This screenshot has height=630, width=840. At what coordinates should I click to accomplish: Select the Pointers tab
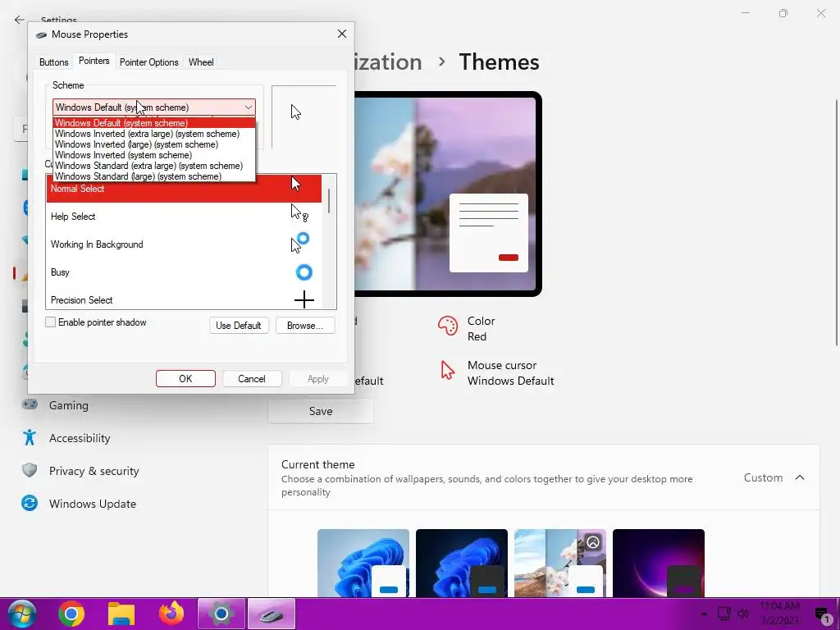click(x=94, y=61)
